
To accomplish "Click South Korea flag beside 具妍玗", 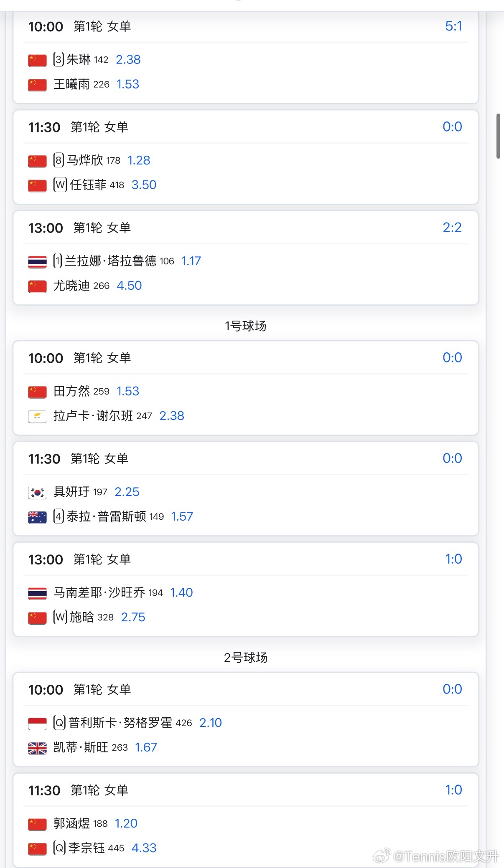I will pyautogui.click(x=37, y=492).
